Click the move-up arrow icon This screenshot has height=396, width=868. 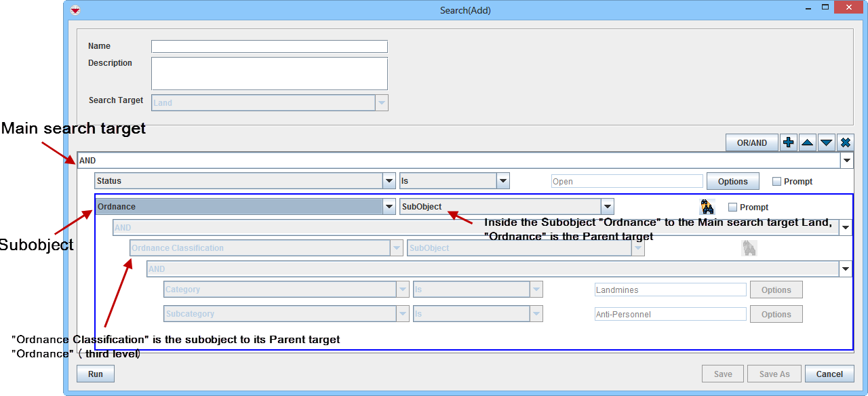pos(807,142)
